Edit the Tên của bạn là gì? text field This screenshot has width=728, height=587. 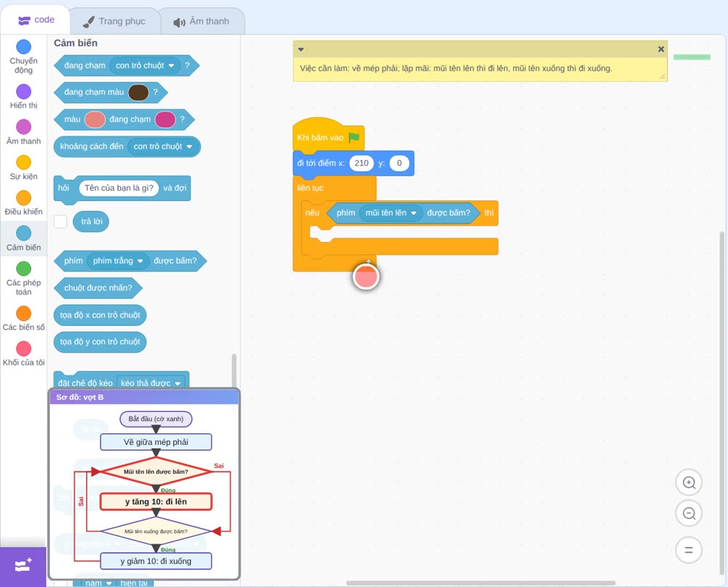point(119,188)
